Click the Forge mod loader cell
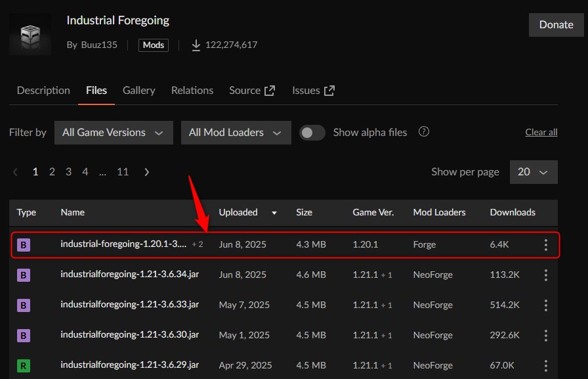This screenshot has width=588, height=379. (x=425, y=244)
